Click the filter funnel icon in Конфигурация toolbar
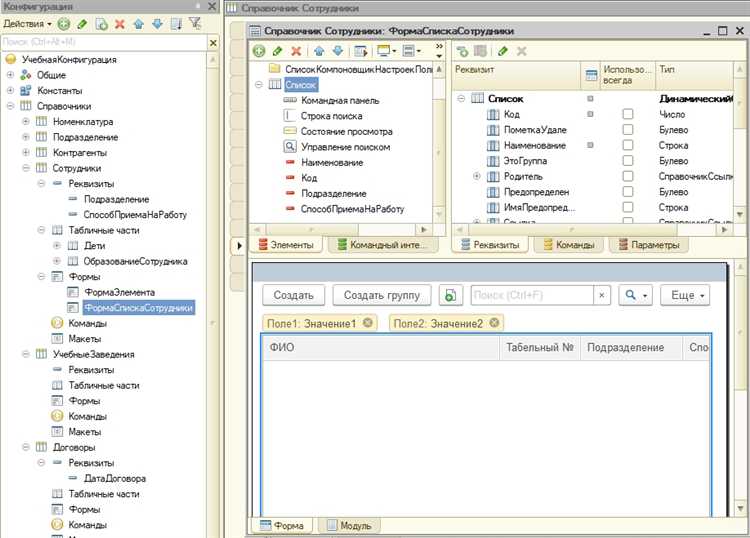 click(194, 23)
